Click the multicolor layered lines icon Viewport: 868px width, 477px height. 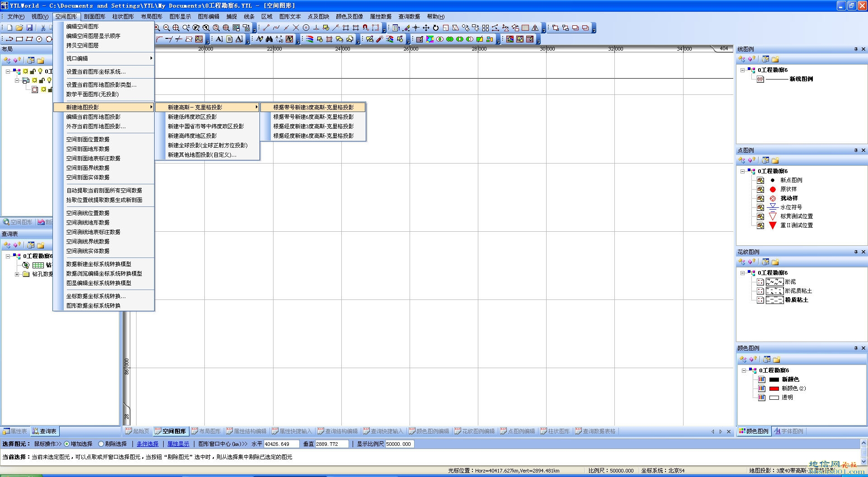point(310,39)
